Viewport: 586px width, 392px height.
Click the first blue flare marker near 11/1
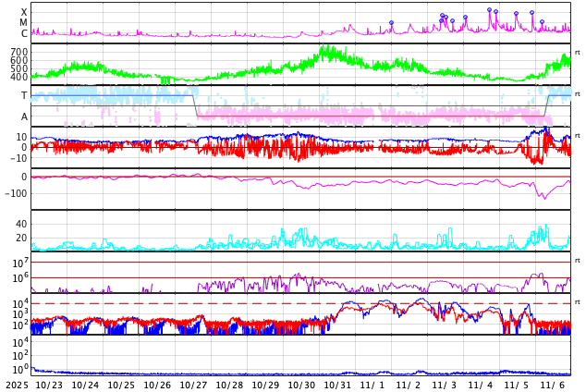[x=391, y=23]
